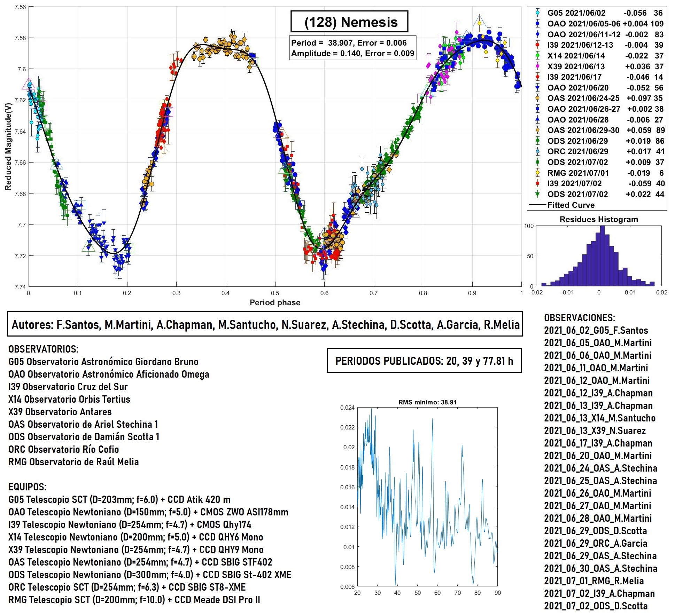Click the "RMS minimo: 38.91" plot title
This screenshot has height=616, width=675.
[x=427, y=402]
